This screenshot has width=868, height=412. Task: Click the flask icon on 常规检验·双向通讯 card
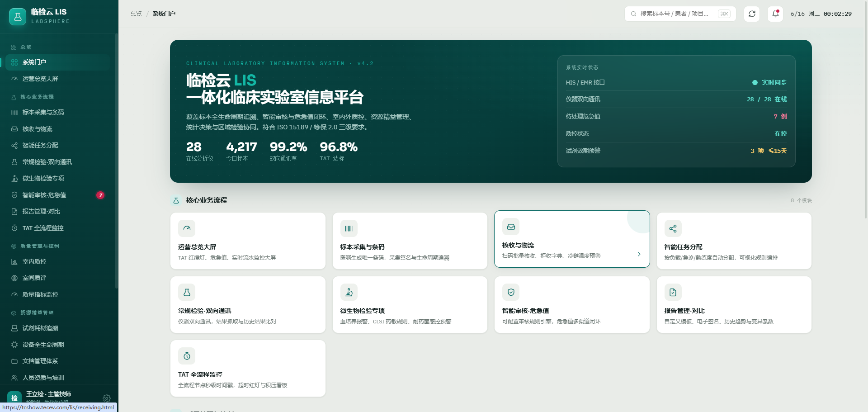coord(187,292)
